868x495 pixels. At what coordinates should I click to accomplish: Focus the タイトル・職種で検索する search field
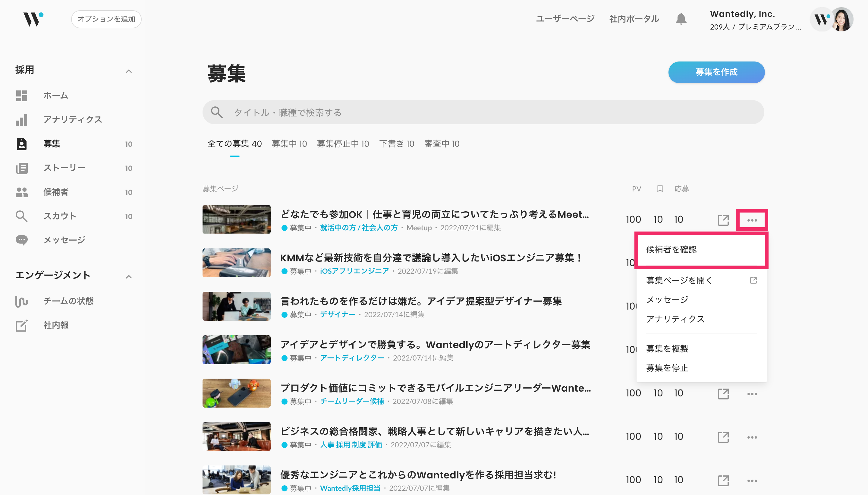[x=483, y=112]
